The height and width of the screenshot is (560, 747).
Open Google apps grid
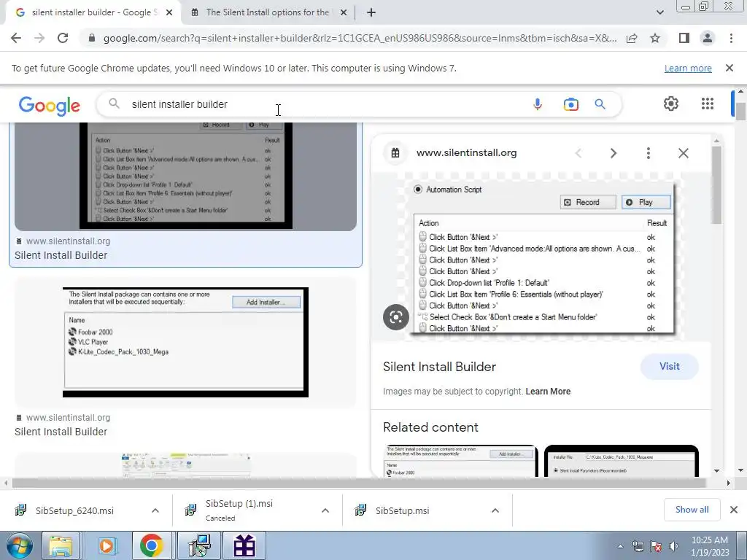click(708, 104)
